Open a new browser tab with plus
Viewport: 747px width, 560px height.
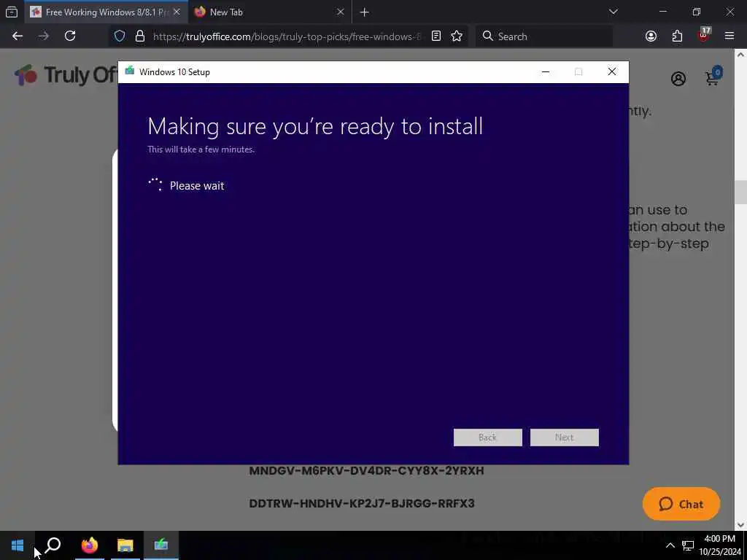(x=365, y=12)
